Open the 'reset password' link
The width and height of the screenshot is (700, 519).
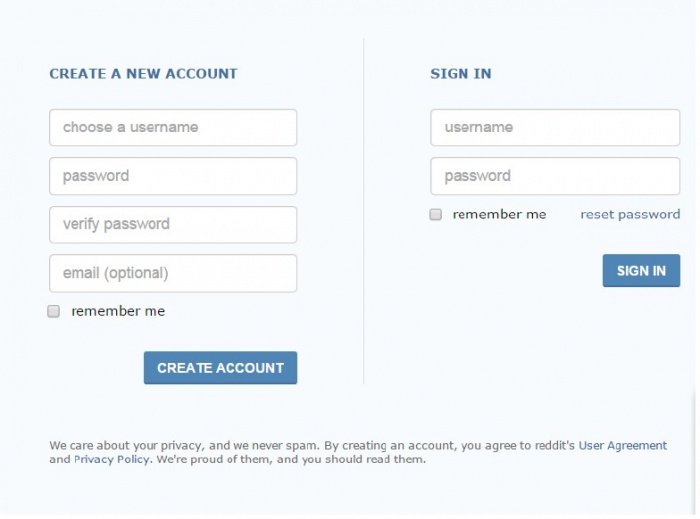[630, 215]
